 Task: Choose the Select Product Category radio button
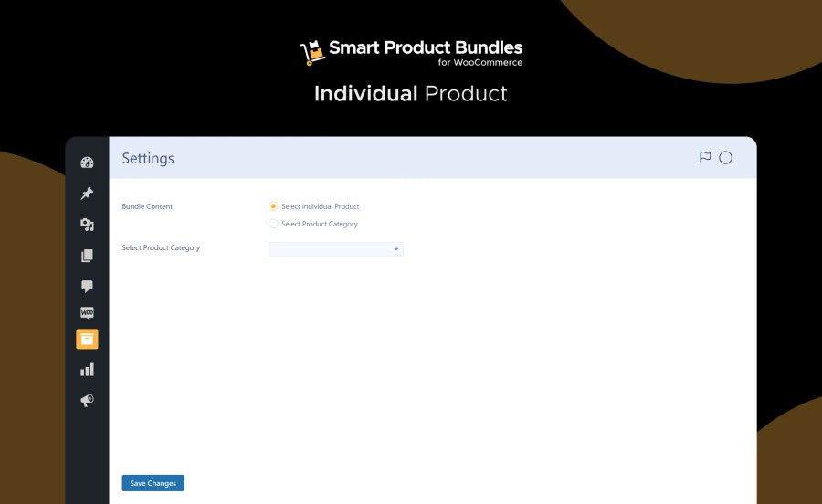(x=273, y=224)
